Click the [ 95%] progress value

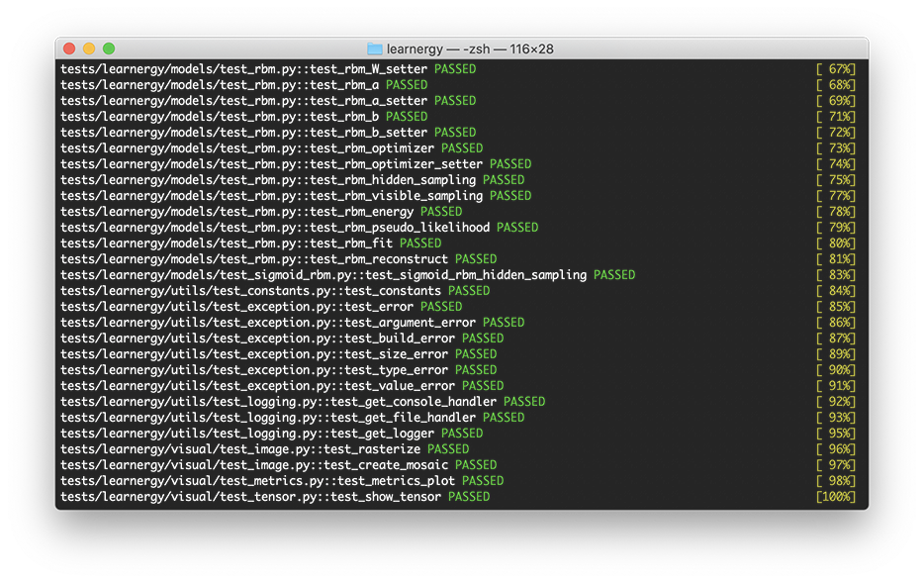836,434
